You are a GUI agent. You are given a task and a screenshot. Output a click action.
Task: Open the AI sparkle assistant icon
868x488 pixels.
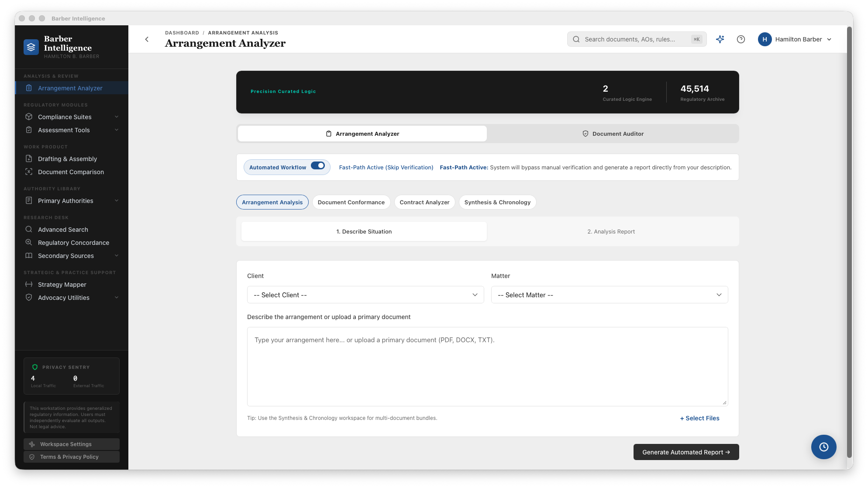coord(720,39)
